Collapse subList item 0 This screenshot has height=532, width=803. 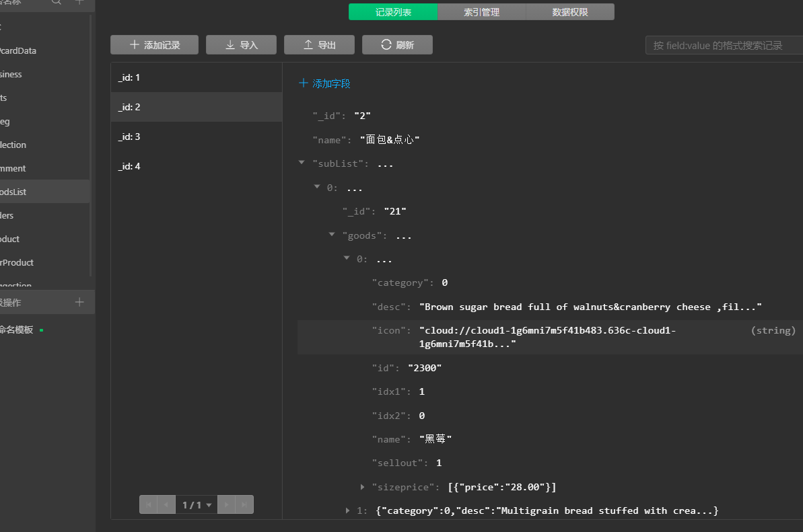[317, 187]
